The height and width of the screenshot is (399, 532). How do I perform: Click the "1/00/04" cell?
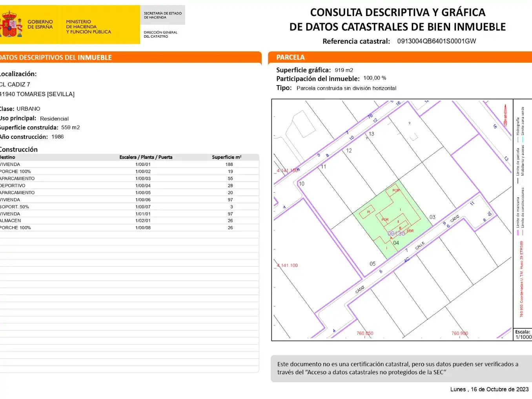click(143, 186)
